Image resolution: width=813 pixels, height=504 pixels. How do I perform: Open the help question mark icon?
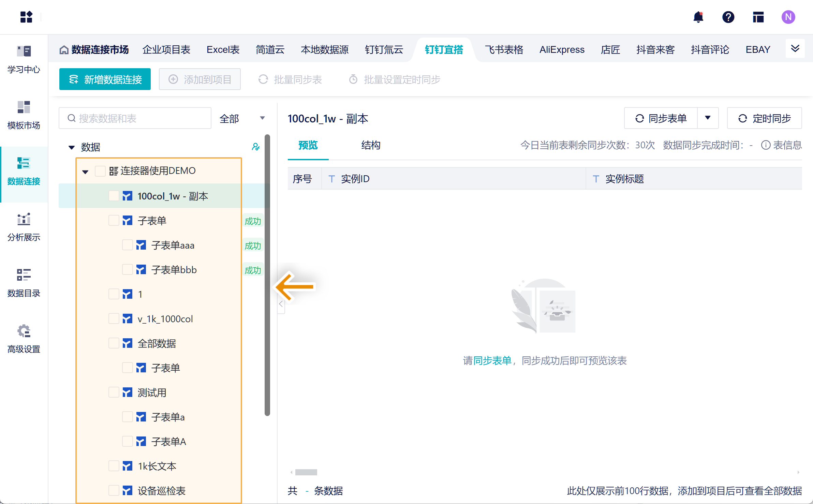tap(728, 17)
